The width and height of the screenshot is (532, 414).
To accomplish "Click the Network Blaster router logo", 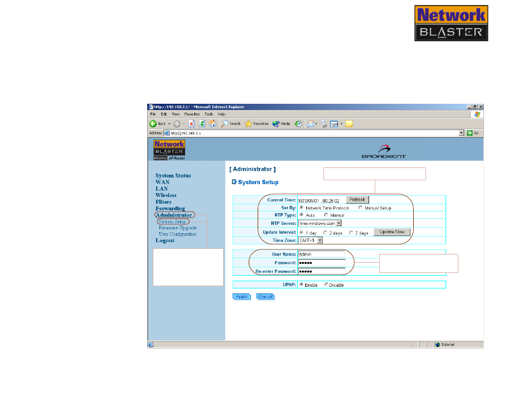I will click(169, 150).
